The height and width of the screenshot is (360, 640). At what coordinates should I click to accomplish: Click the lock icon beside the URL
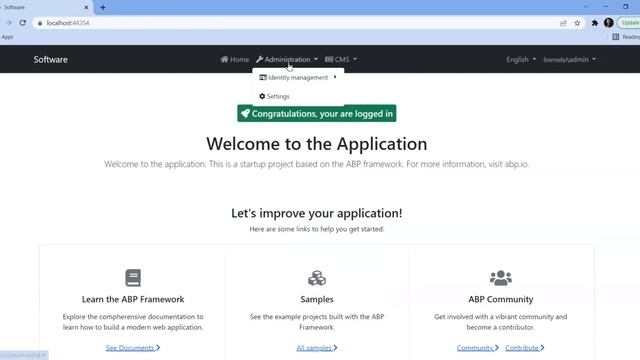40,23
